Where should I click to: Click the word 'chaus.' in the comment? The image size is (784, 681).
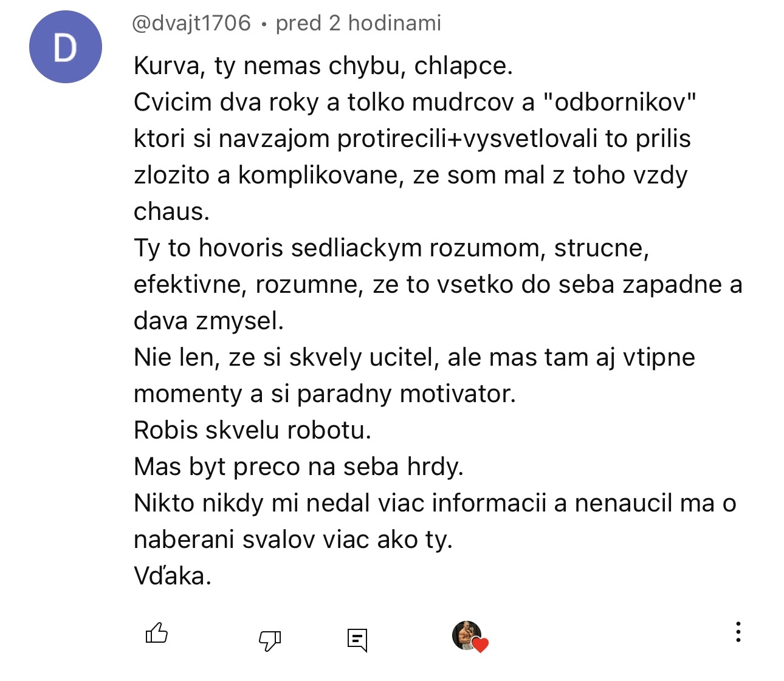(171, 211)
